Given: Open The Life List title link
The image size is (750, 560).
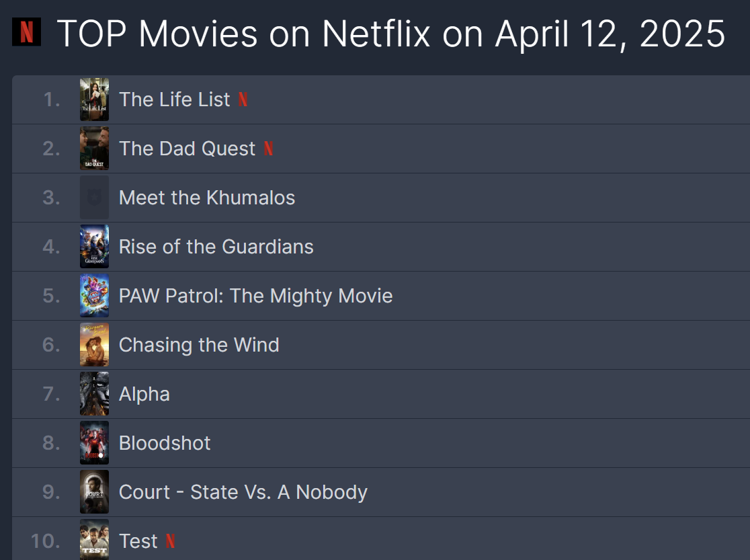Looking at the screenshot, I should tap(175, 99).
